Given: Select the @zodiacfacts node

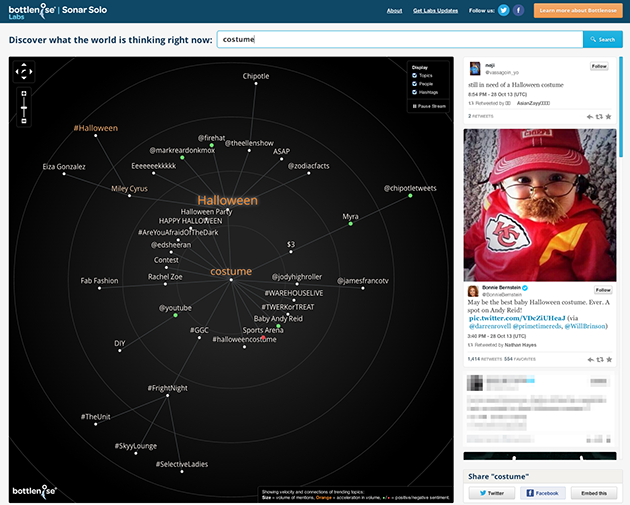Looking at the screenshot, I should tap(309, 166).
